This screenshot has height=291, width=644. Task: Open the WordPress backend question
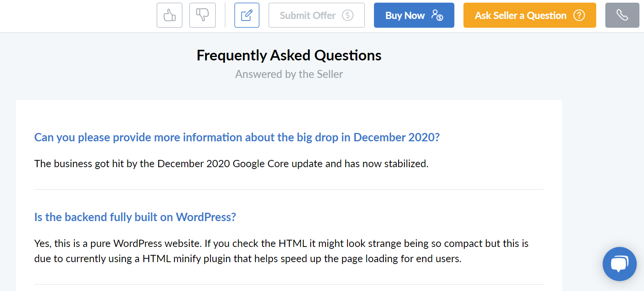(135, 217)
